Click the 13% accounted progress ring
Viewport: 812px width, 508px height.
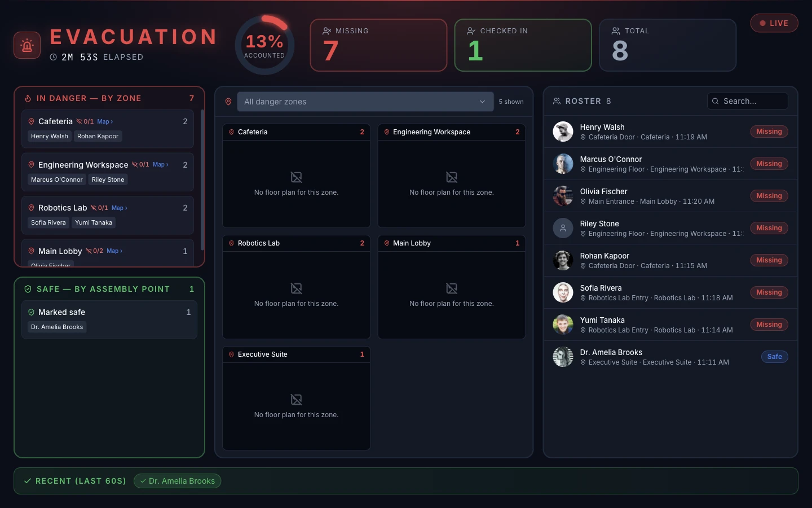pos(264,45)
